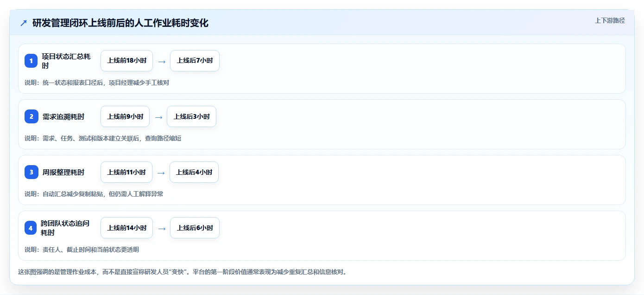
Task: Click the arrow between 9小时 and 3小时
Action: [158, 117]
